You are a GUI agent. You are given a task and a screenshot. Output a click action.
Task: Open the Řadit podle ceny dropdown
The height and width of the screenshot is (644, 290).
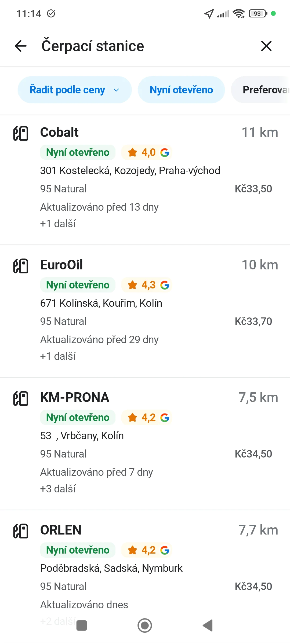(x=74, y=90)
